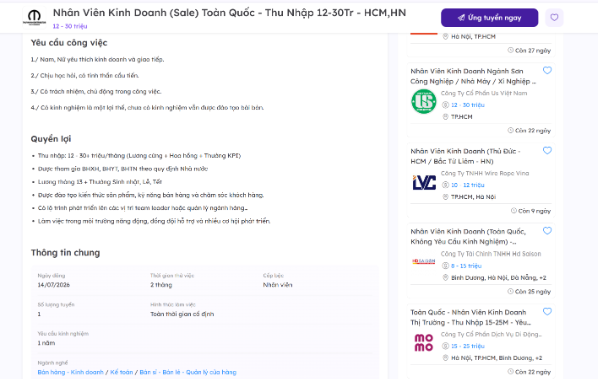Open Toàn Quốc - Nhân Viên Kinh Doanh Thị Trường job

[471, 317]
